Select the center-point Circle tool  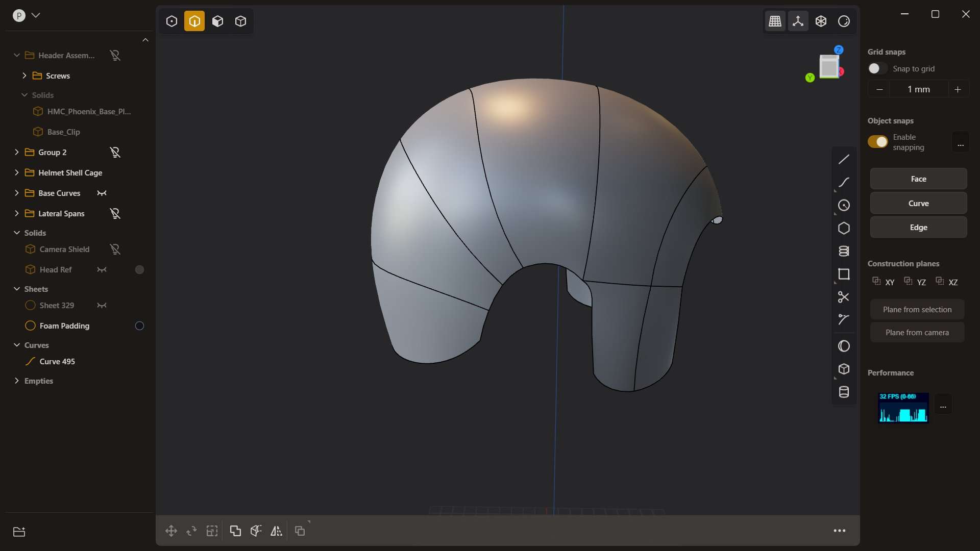pos(844,205)
